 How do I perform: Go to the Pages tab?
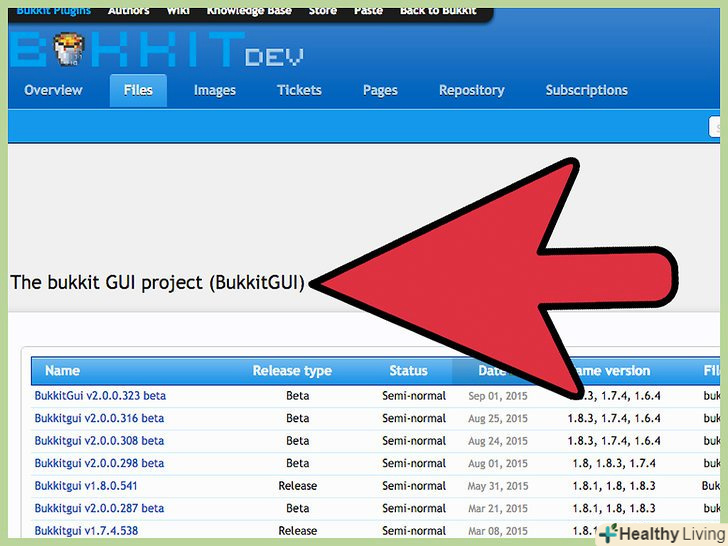click(x=380, y=91)
